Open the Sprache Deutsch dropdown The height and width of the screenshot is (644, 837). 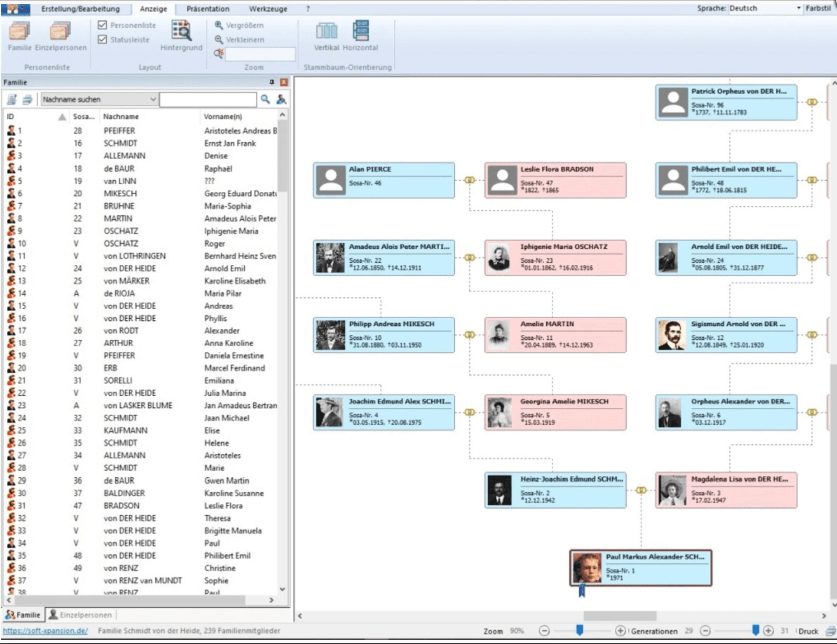798,8
